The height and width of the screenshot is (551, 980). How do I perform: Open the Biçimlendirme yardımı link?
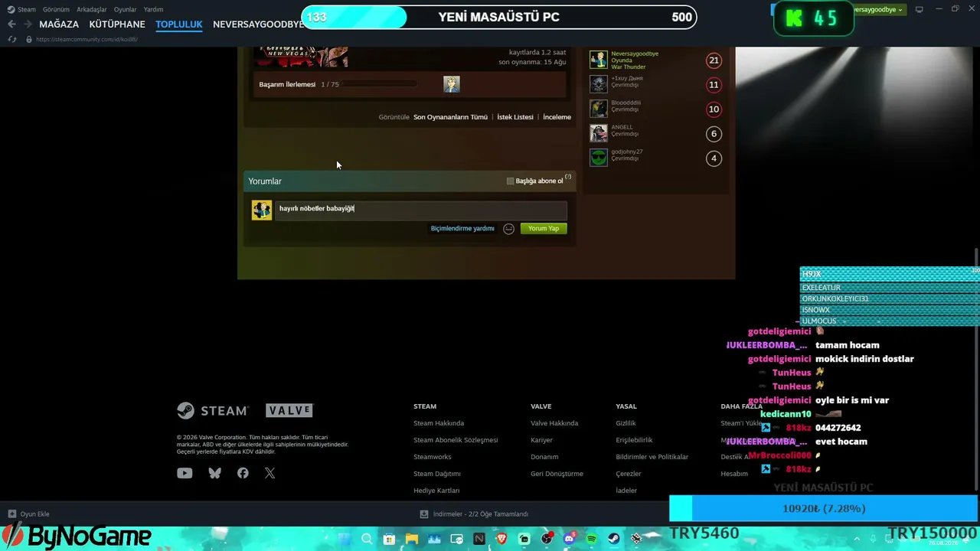coord(462,229)
